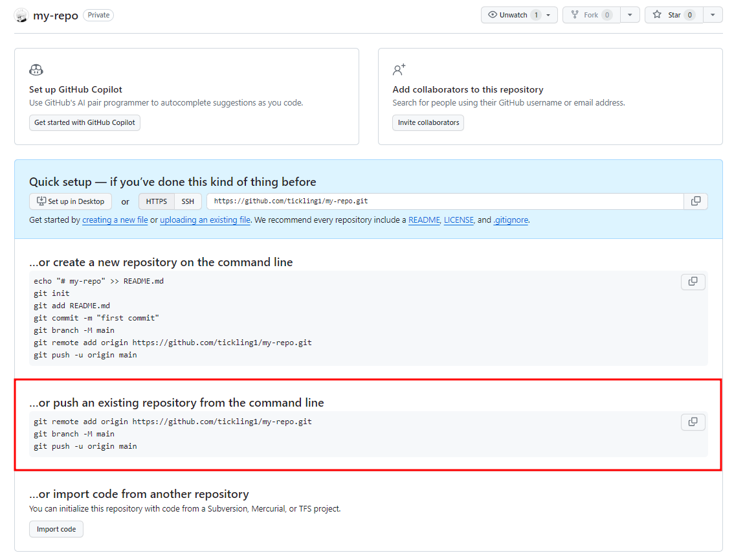Click the Private badge label
756x553 pixels.
pos(99,15)
